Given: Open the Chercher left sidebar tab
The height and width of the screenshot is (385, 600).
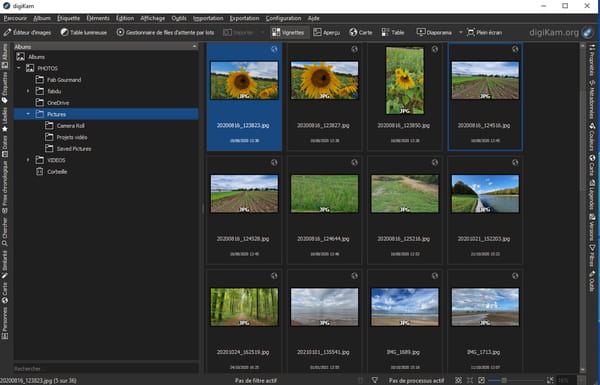Looking at the screenshot, I should pyautogui.click(x=5, y=232).
